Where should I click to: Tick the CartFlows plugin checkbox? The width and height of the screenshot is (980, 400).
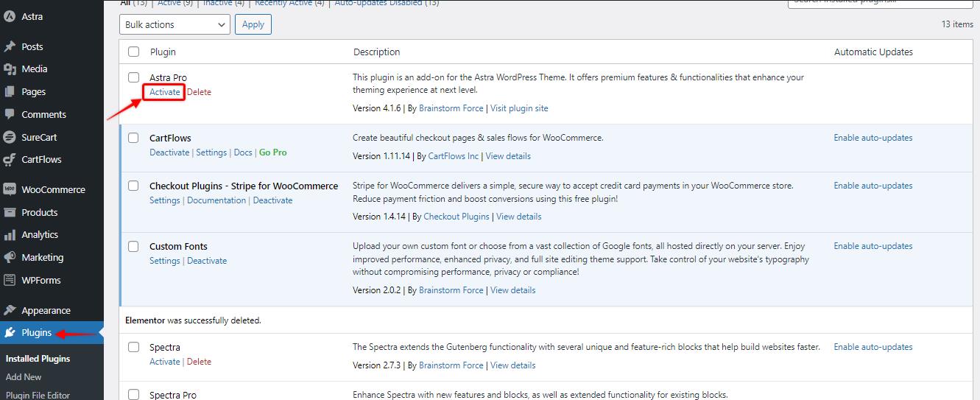pyautogui.click(x=133, y=138)
